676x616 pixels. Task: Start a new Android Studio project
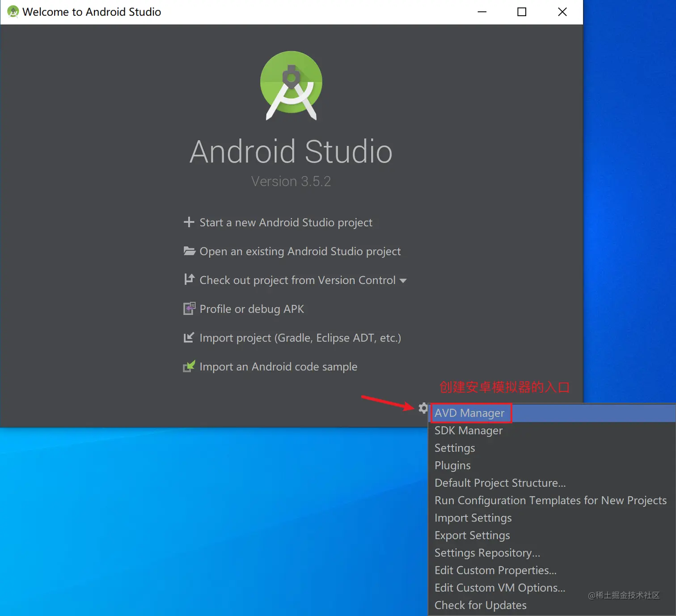286,222
